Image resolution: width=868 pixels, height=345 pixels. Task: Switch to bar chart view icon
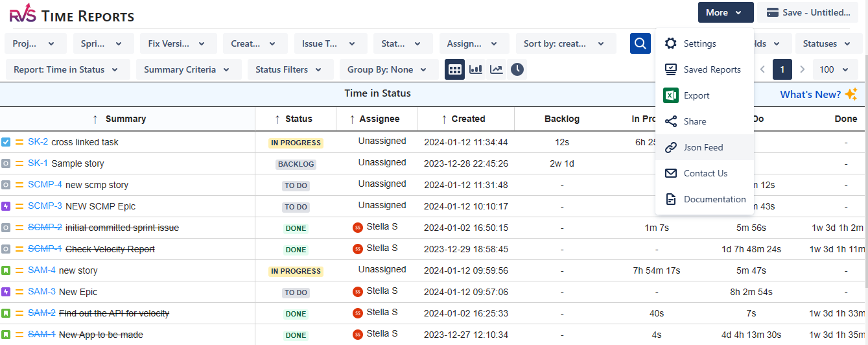click(476, 69)
